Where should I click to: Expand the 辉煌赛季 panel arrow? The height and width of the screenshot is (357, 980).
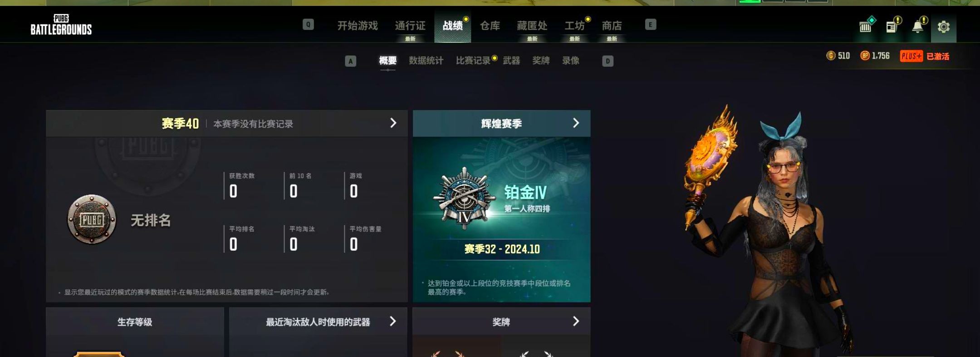point(576,123)
